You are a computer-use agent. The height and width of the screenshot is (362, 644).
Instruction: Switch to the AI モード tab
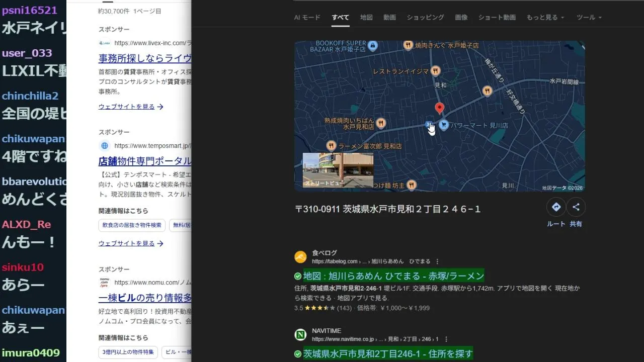pos(307,17)
